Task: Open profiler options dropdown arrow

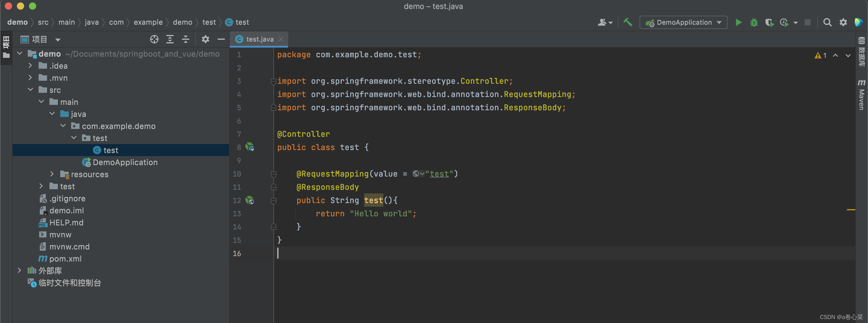Action: coord(796,23)
